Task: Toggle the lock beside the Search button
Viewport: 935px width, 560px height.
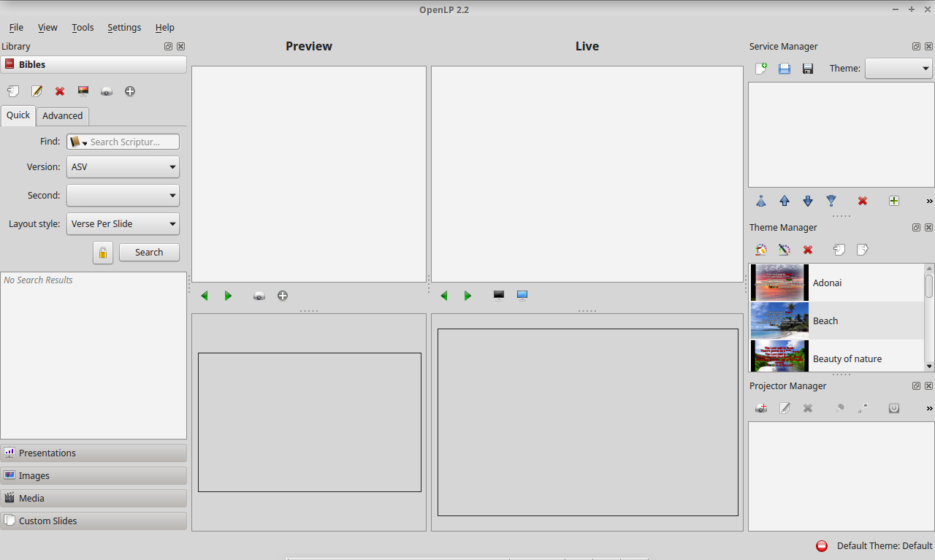Action: [103, 253]
